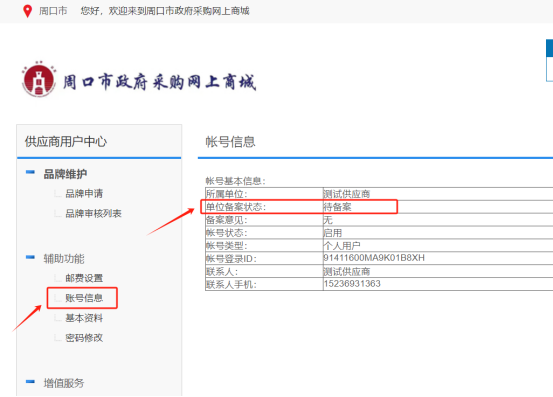Click the 所属单位 label cell
The image size is (553, 397).
[264, 194]
